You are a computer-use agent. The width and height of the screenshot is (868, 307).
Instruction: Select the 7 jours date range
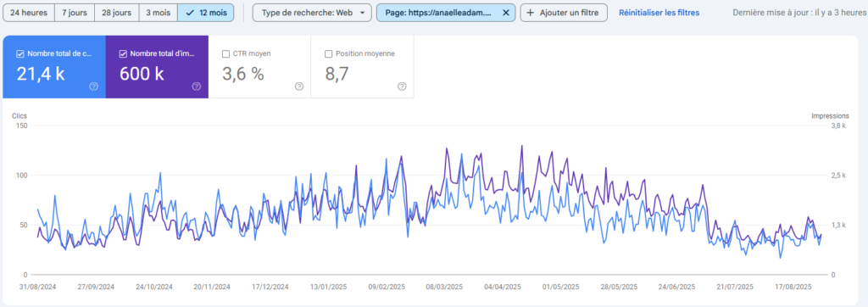tap(75, 13)
